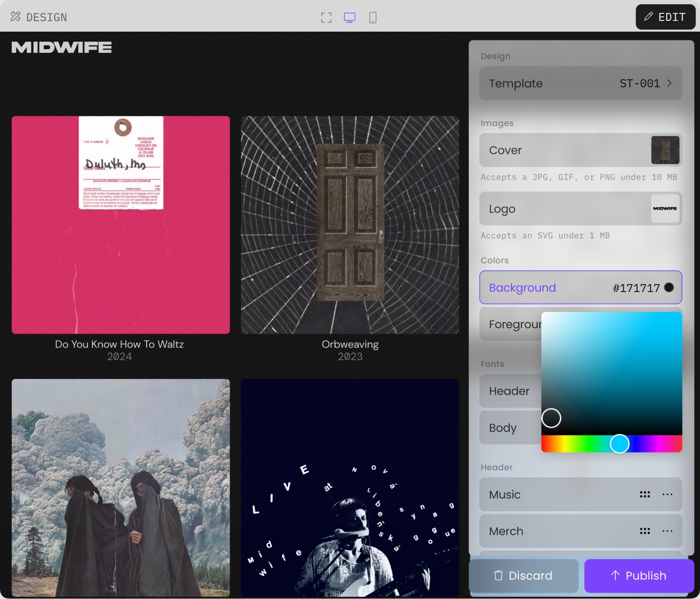Select the Background color row
Screen dimensions: 700x599
point(580,287)
